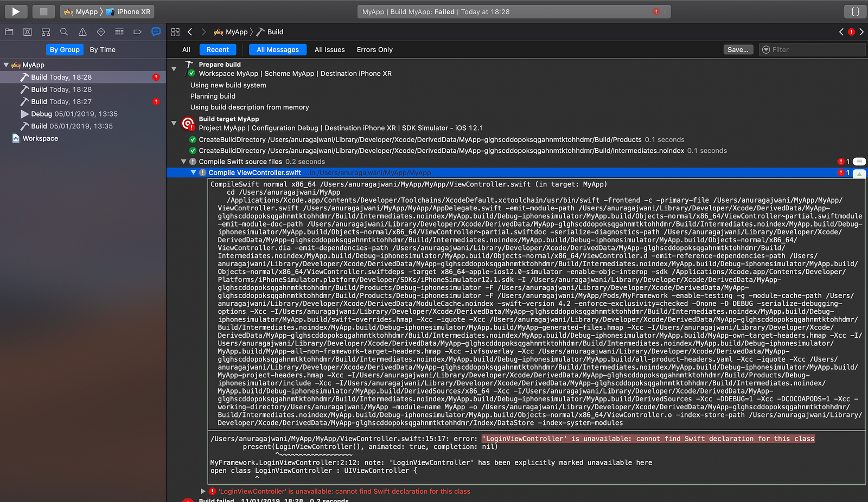Hide transcript for Compile ViewController.swift
The image size is (868, 502).
point(859,173)
